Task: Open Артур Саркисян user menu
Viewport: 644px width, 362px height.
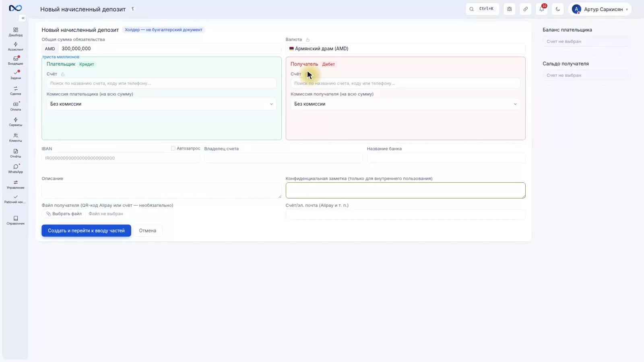Action: pyautogui.click(x=600, y=9)
